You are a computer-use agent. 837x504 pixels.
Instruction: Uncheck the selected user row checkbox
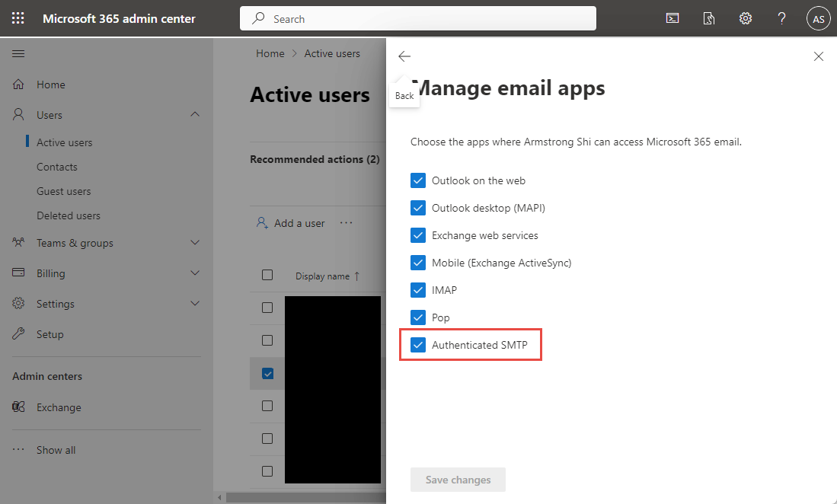(x=267, y=373)
